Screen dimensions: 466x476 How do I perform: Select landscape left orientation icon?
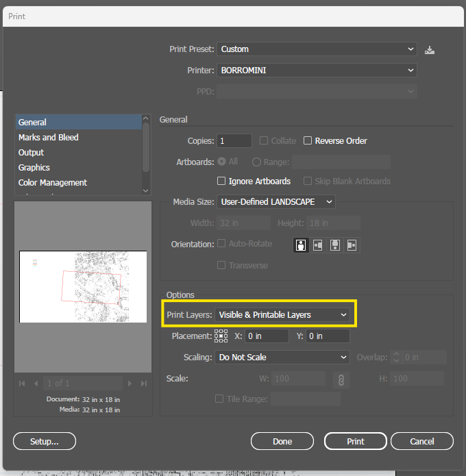(318, 245)
